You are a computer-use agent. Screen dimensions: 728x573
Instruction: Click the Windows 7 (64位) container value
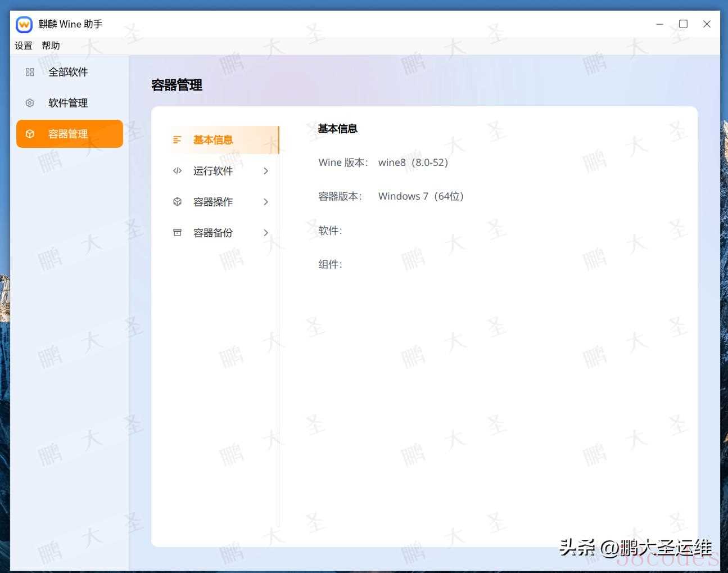[x=420, y=196]
